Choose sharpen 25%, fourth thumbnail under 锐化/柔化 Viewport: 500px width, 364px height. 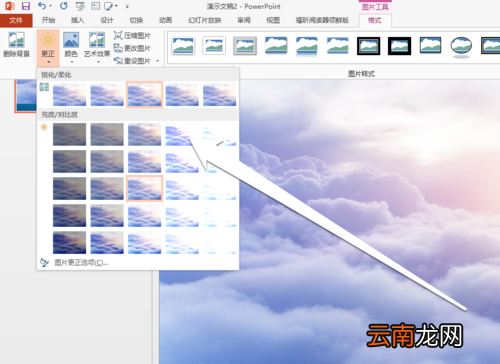tap(182, 95)
